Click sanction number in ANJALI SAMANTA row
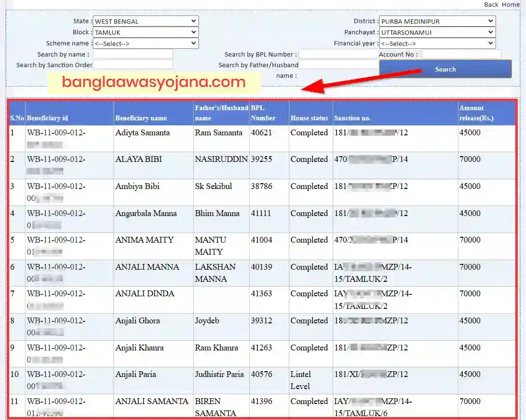The width and height of the screenshot is (526, 420). (373, 407)
